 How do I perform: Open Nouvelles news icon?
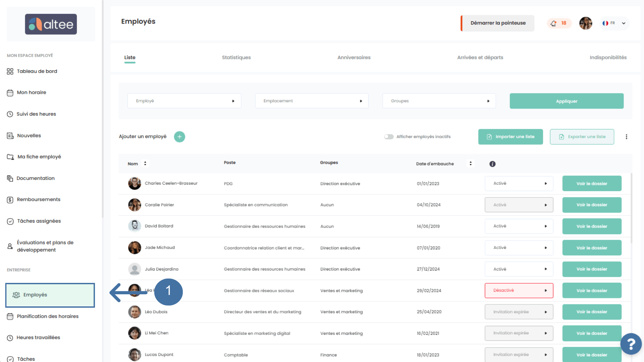[x=10, y=136]
